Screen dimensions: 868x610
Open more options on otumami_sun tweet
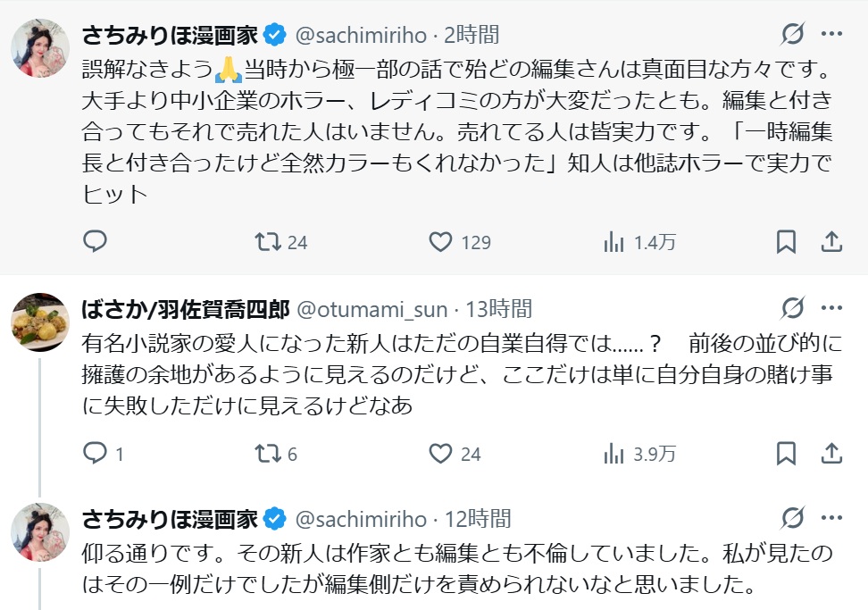pyautogui.click(x=831, y=309)
